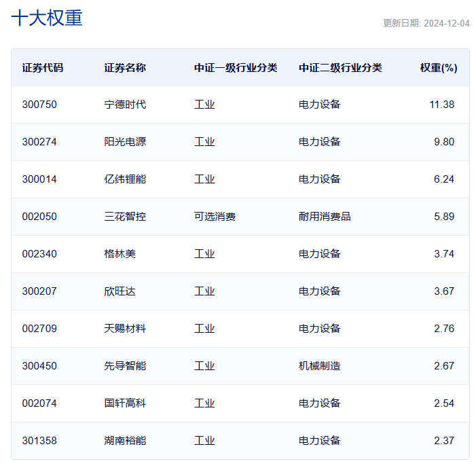Click 工业 in the 先导智能 row

point(204,366)
